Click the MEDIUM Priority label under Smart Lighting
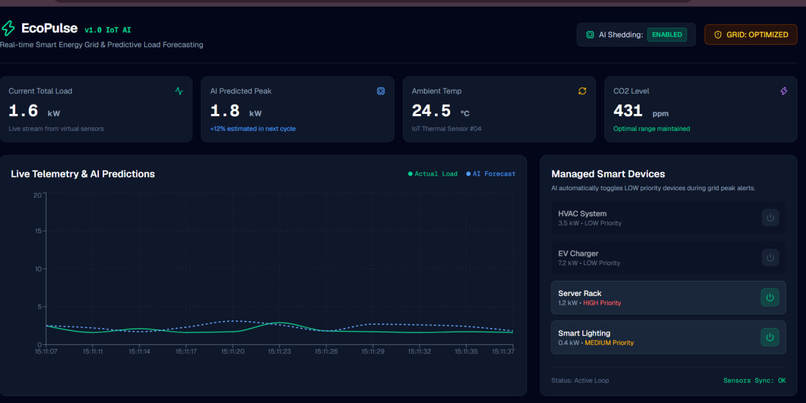The image size is (806, 403). point(609,343)
